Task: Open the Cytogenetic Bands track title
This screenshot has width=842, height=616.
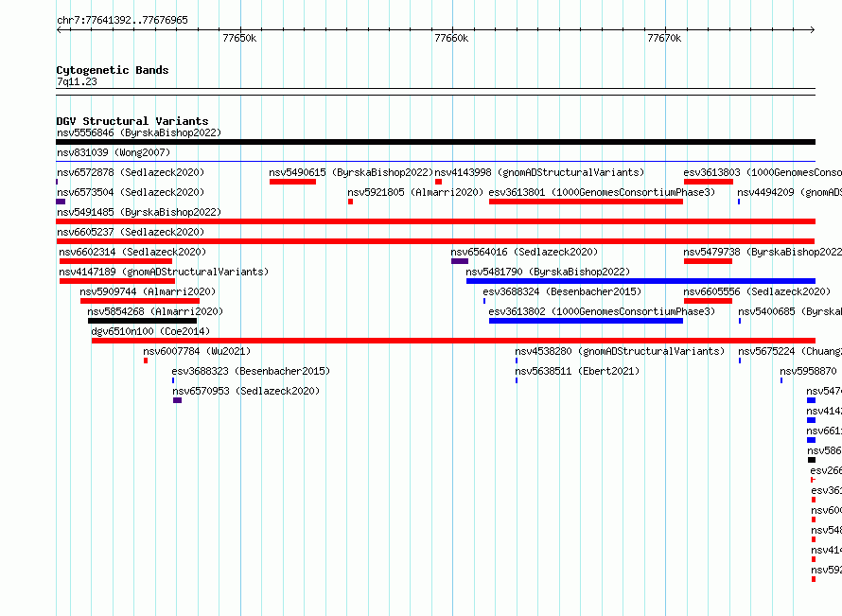Action: (113, 70)
